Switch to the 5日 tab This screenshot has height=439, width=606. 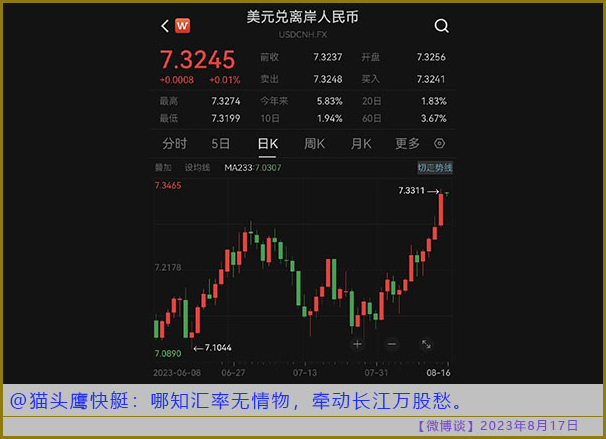(x=220, y=144)
